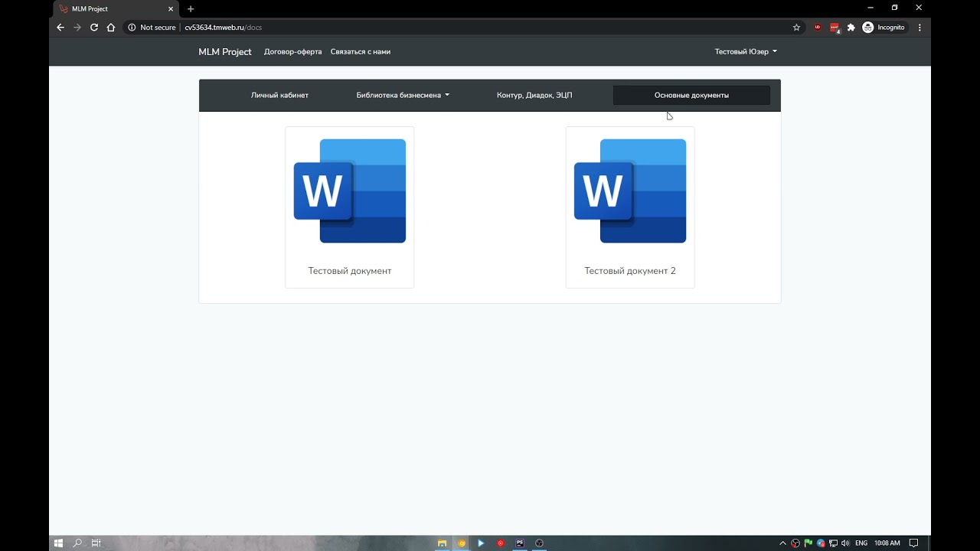980x551 pixels.
Task: Expand the Тестовый Юзер user dropdown
Action: coord(746,52)
